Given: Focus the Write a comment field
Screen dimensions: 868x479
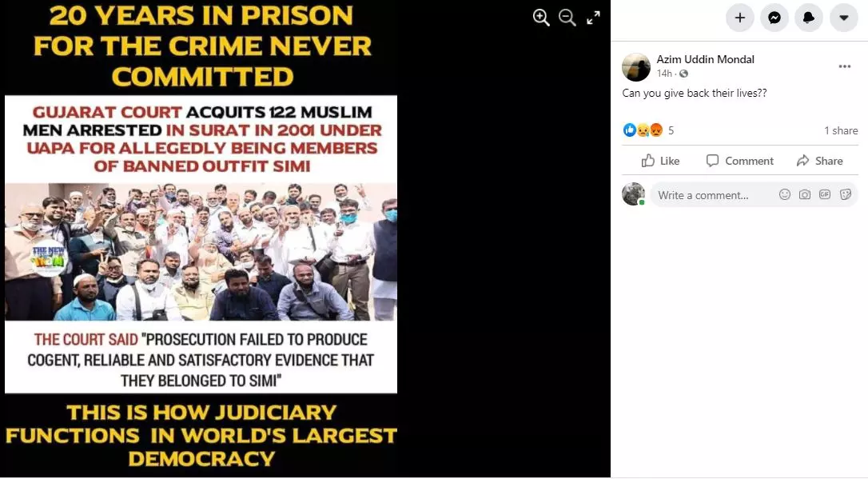Looking at the screenshot, I should pyautogui.click(x=714, y=195).
